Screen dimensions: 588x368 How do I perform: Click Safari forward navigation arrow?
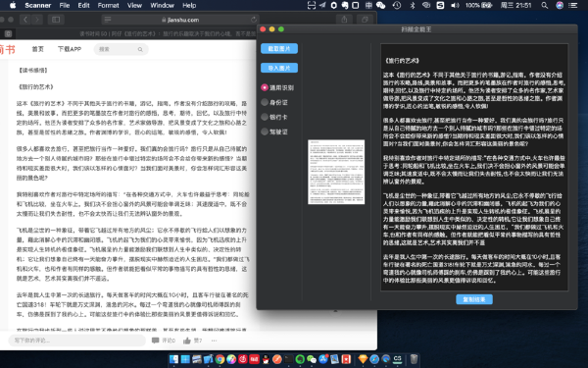click(x=37, y=20)
